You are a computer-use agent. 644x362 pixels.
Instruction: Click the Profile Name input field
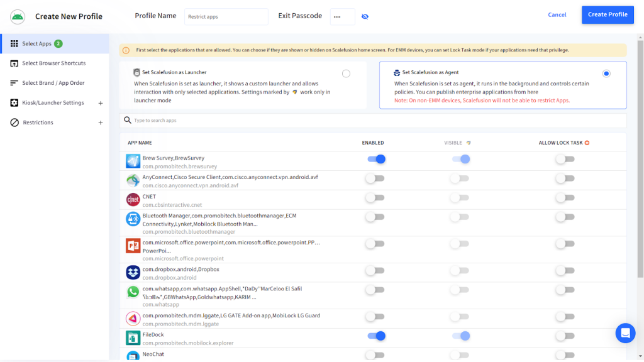(226, 17)
